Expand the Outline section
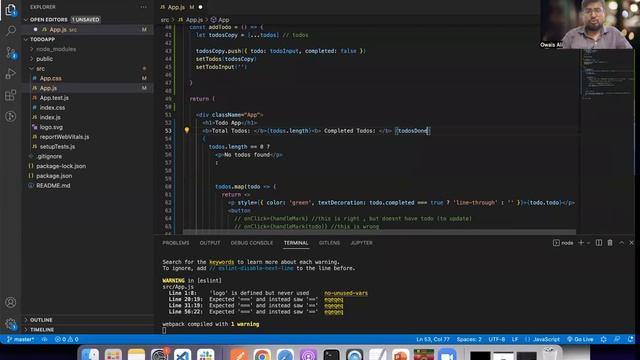 [x=87, y=320]
